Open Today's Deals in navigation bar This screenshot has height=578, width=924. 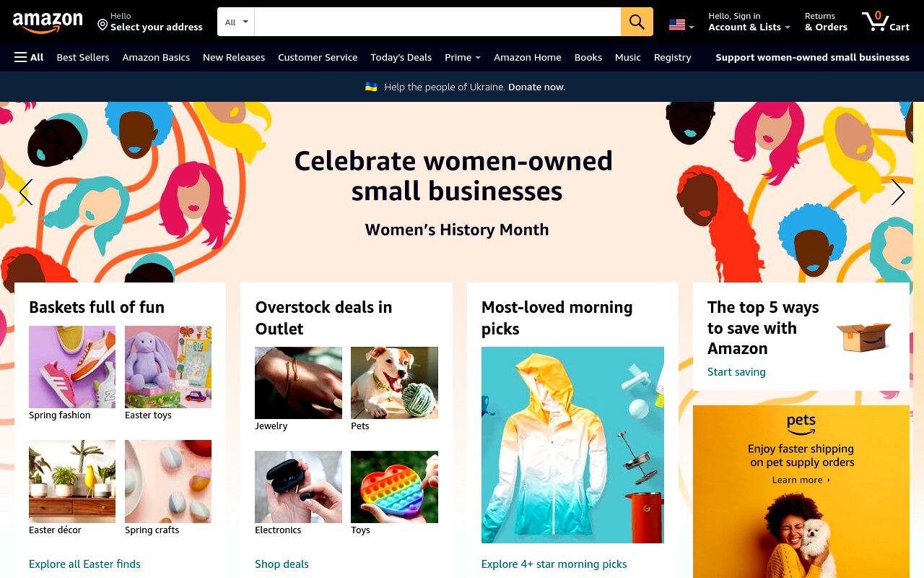point(401,57)
